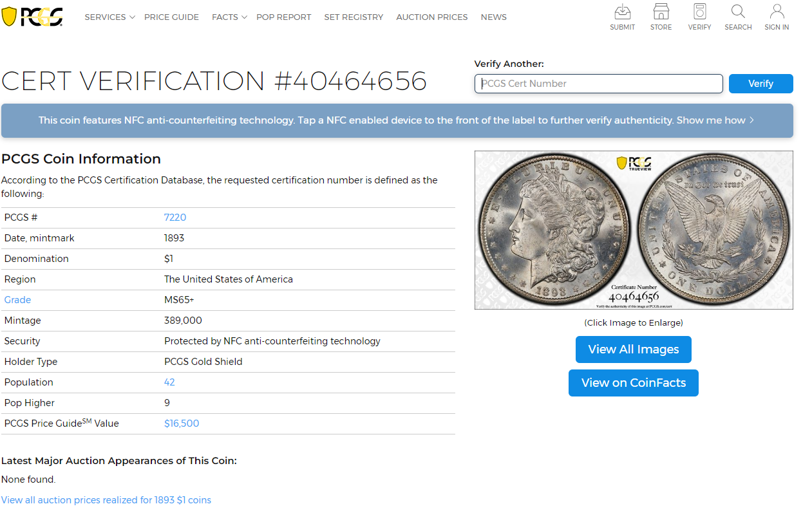The image size is (812, 522).
Task: Open Show me how NFC link
Action: [x=715, y=120]
